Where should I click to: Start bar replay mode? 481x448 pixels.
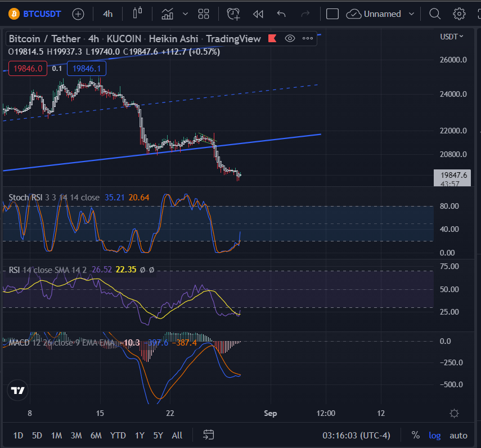point(258,14)
